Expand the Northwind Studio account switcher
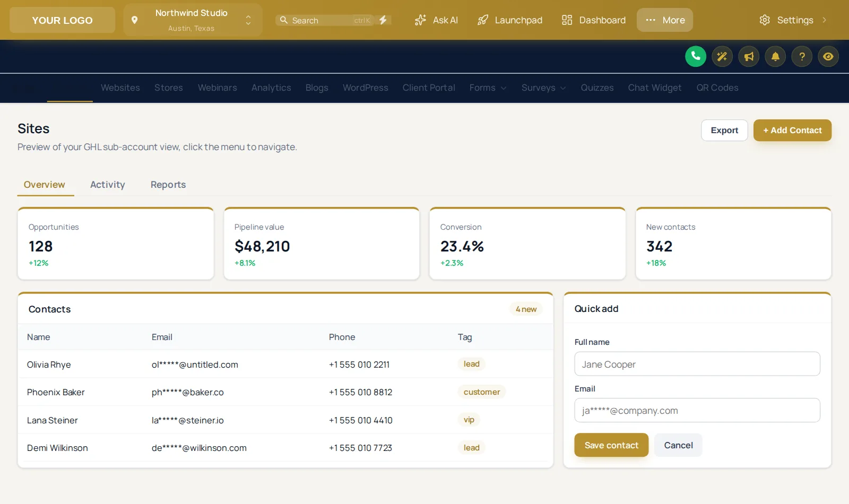The width and height of the screenshot is (849, 504). tap(193, 20)
